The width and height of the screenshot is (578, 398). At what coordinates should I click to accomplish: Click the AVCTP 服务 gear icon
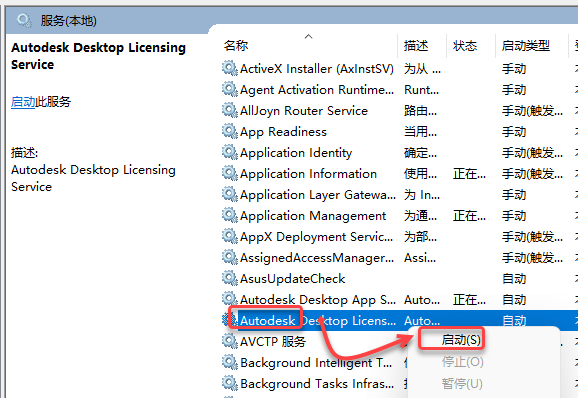pyautogui.click(x=230, y=342)
